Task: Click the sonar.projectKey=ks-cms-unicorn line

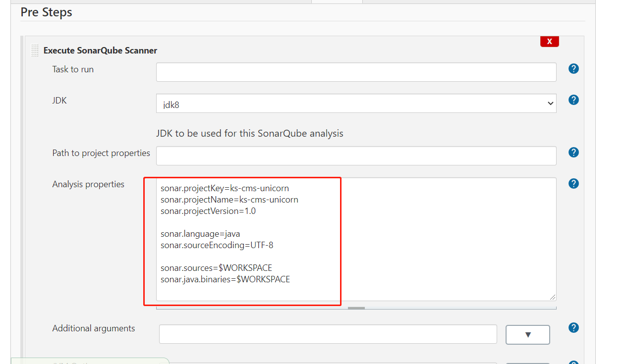Action: (x=225, y=188)
